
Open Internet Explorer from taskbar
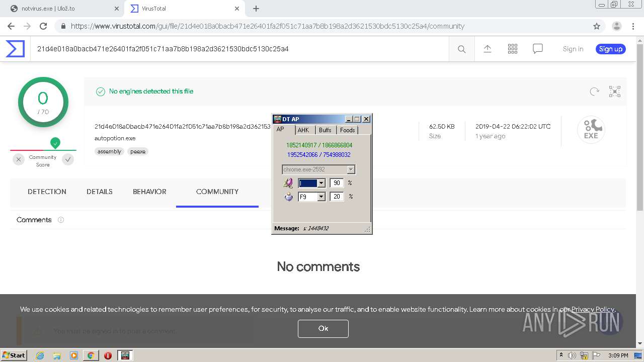(40, 355)
